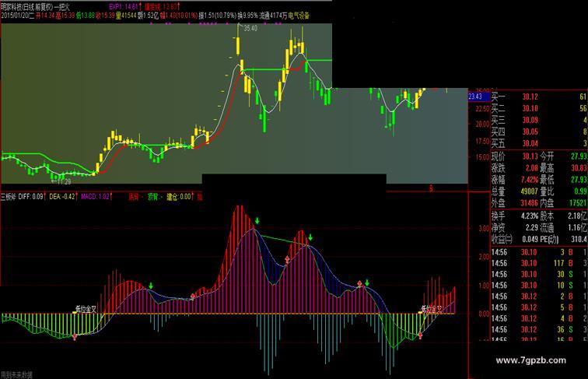Click the 用到未来数据 status text
588x379 pixels.
pyautogui.click(x=16, y=375)
